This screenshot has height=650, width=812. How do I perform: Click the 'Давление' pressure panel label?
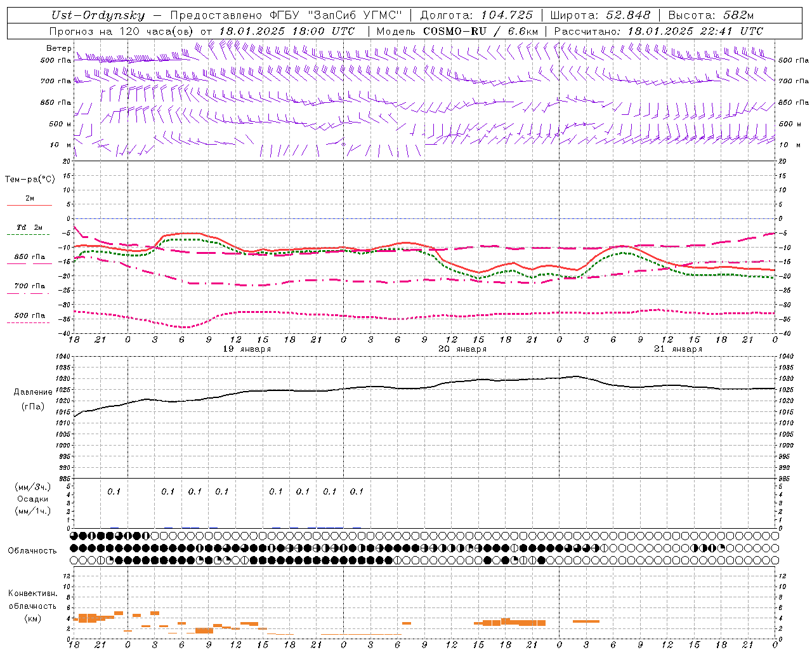click(x=33, y=392)
